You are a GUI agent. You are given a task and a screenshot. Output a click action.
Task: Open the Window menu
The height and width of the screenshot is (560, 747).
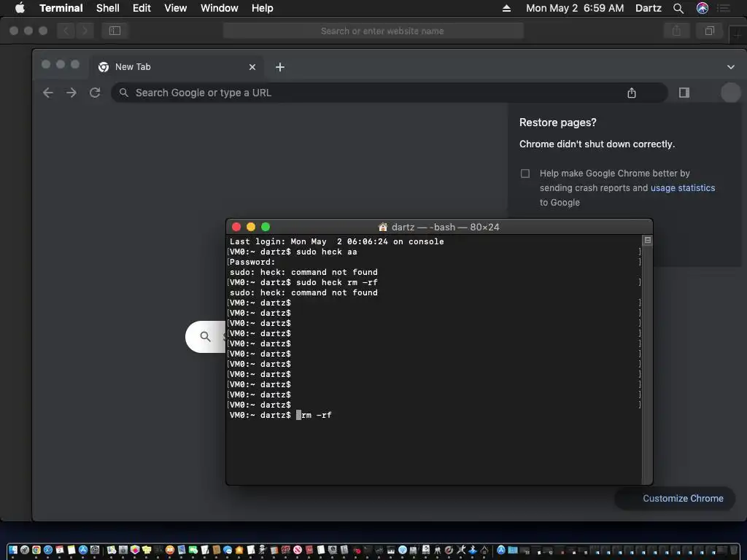pos(219,8)
